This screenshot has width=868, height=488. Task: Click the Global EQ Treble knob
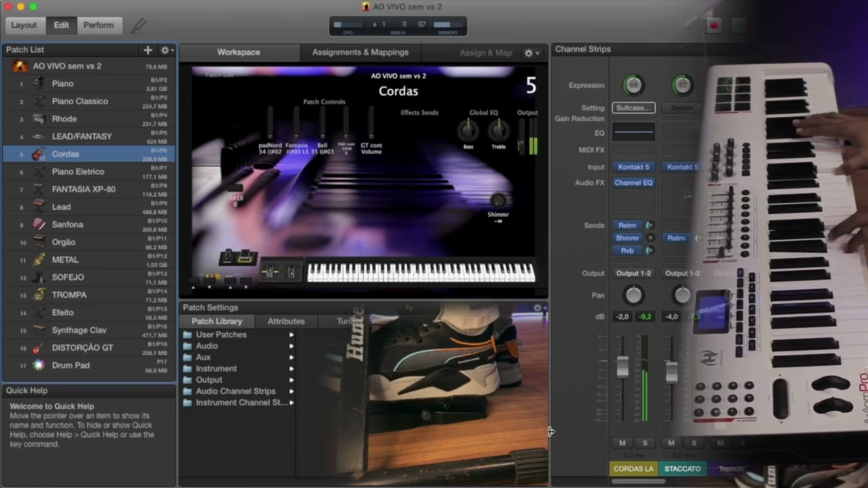pos(498,130)
